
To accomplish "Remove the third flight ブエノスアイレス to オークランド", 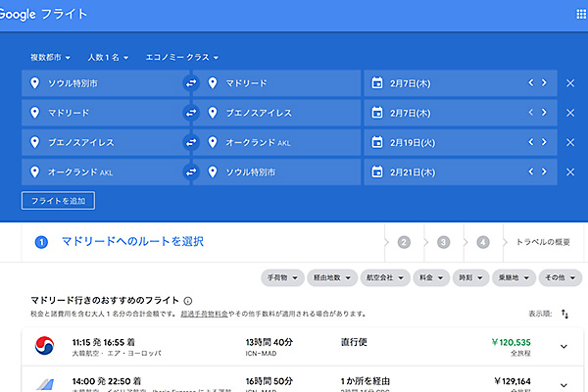I will [570, 142].
